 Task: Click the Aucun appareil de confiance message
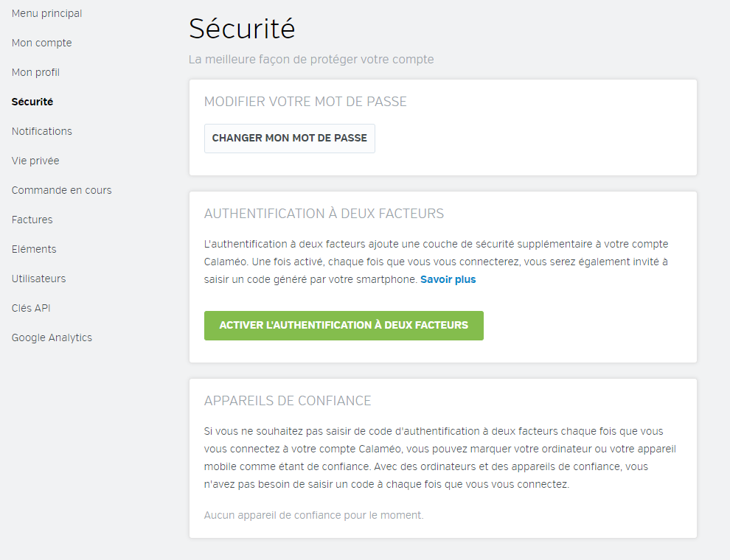pyautogui.click(x=313, y=515)
